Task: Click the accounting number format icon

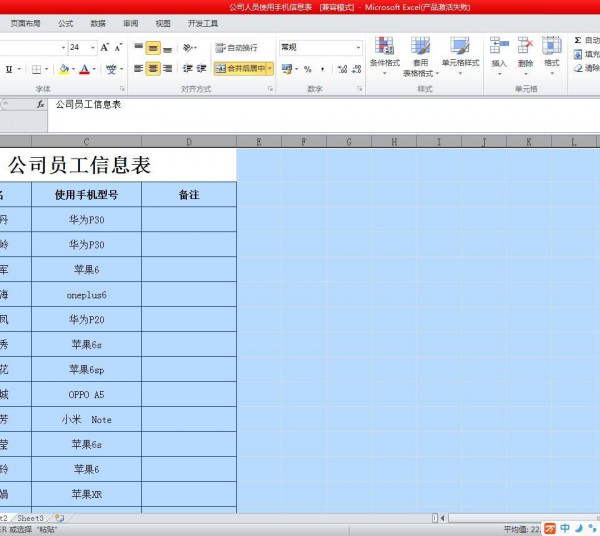Action: [287, 69]
